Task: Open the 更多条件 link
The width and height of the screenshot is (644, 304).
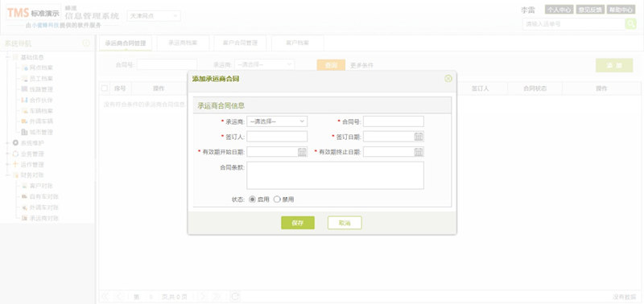Action: 361,66
